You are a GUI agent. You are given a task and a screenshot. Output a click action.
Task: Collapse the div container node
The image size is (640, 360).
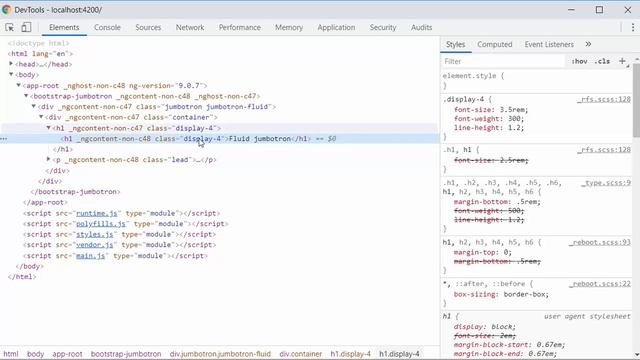coord(41,117)
